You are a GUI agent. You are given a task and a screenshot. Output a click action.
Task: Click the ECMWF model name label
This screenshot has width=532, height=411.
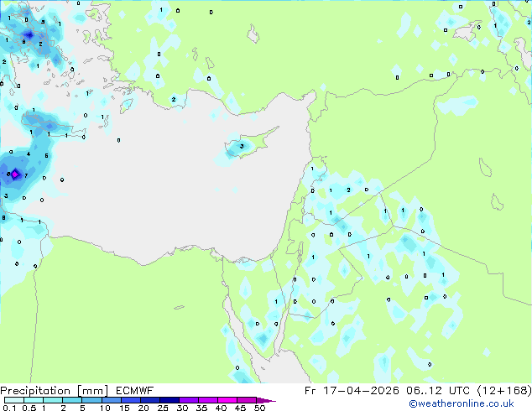click(x=135, y=391)
